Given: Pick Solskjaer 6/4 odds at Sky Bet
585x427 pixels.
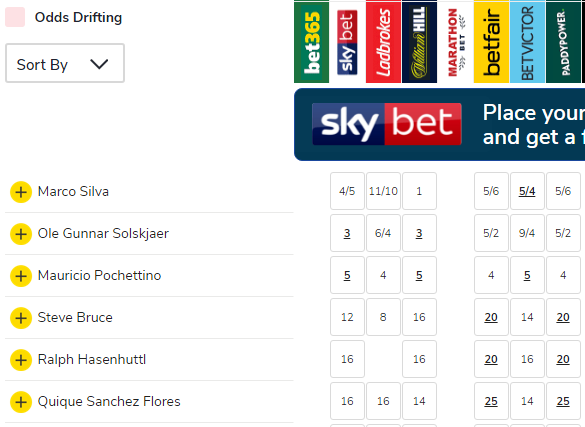Looking at the screenshot, I should click(383, 233).
